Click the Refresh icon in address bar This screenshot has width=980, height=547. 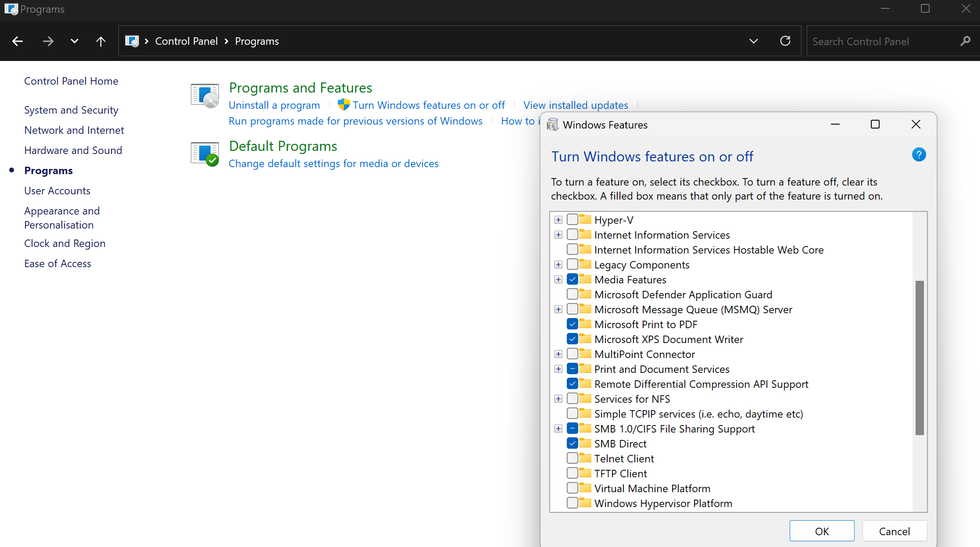coord(785,41)
